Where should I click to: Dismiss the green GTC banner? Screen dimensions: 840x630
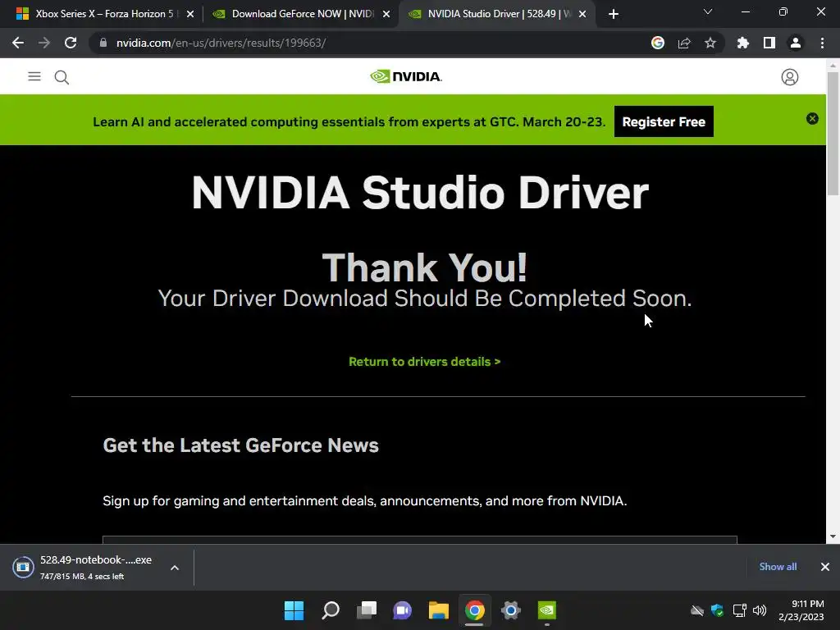(x=812, y=118)
